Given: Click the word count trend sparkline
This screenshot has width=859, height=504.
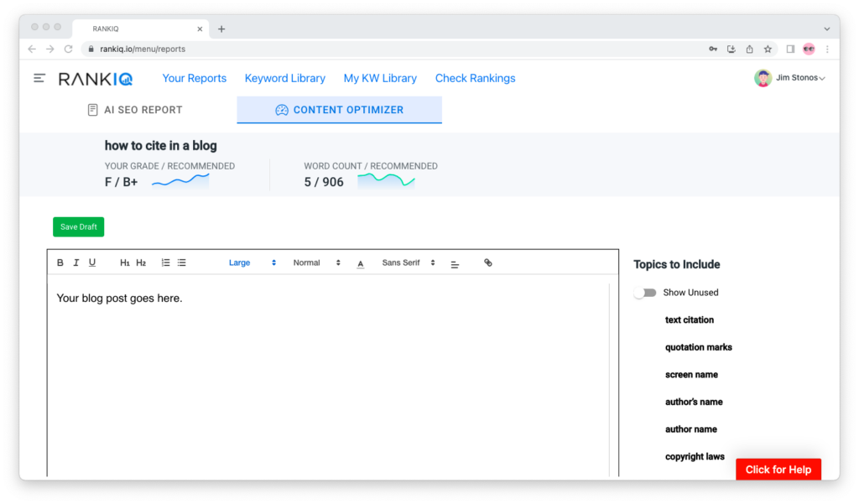Looking at the screenshot, I should point(386,181).
